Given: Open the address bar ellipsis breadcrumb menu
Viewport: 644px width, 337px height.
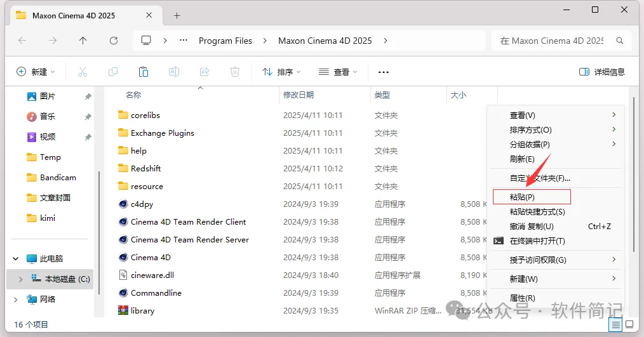Looking at the screenshot, I should click(184, 40).
